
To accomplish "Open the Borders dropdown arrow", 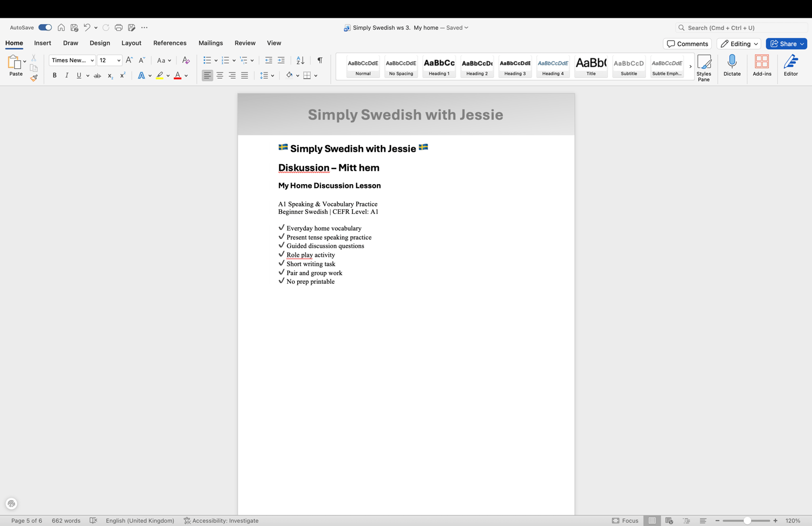I will 316,76.
